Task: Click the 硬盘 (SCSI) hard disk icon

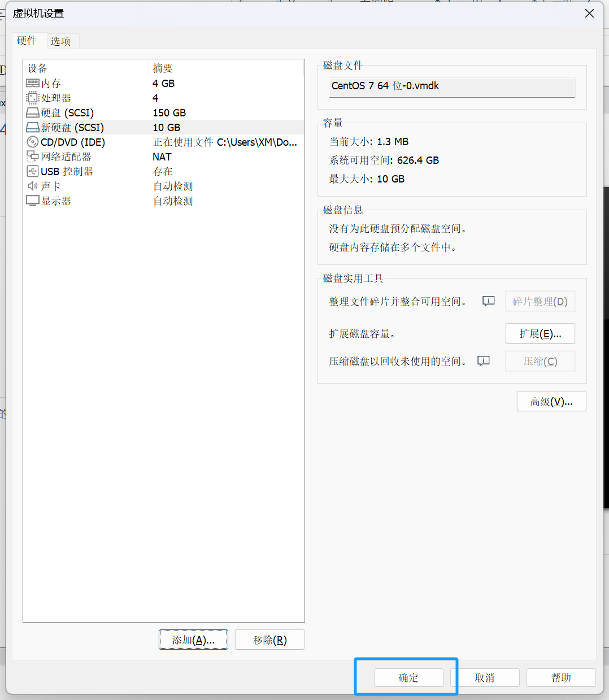Action: 33,113
